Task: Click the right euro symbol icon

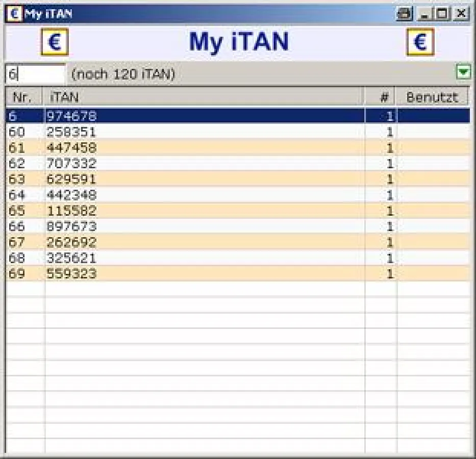Action: pos(419,42)
